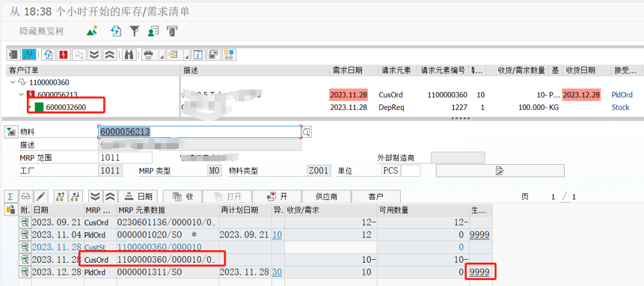Viewport: 644px width, 286px height.
Task: Click the 9999 value in row 2023.11.04
Action: coord(479,235)
